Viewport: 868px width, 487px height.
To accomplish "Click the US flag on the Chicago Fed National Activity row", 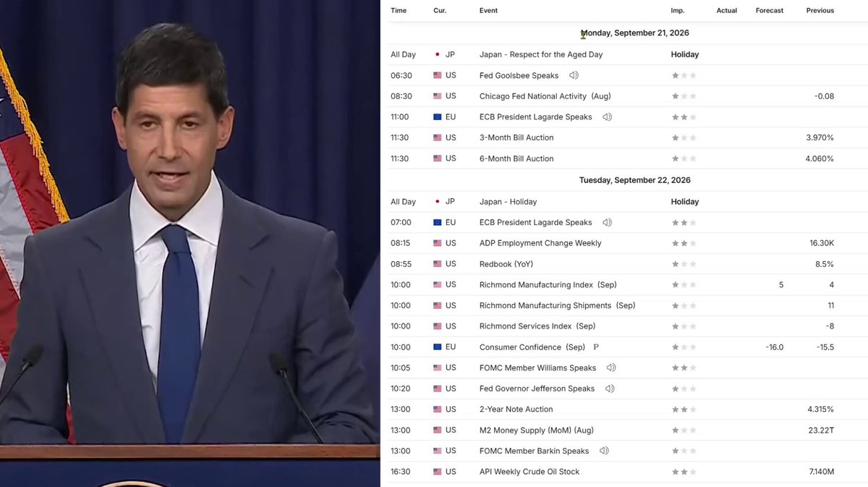I will coord(437,96).
